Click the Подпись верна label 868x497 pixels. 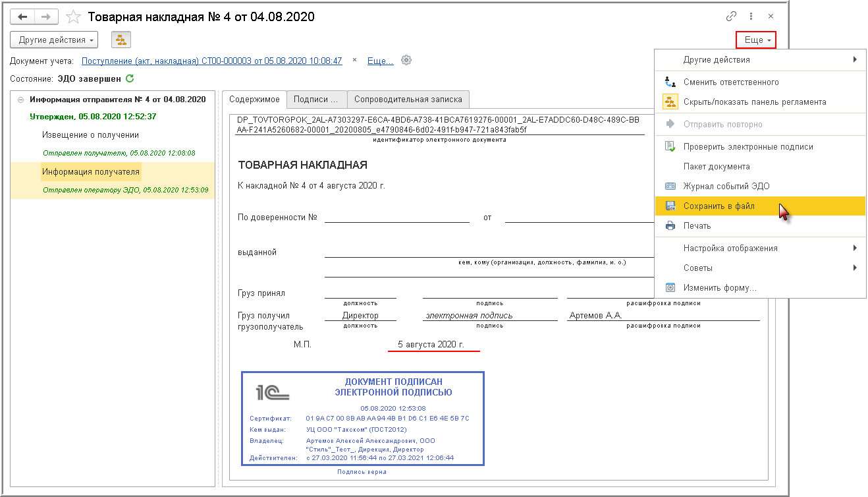point(362,472)
